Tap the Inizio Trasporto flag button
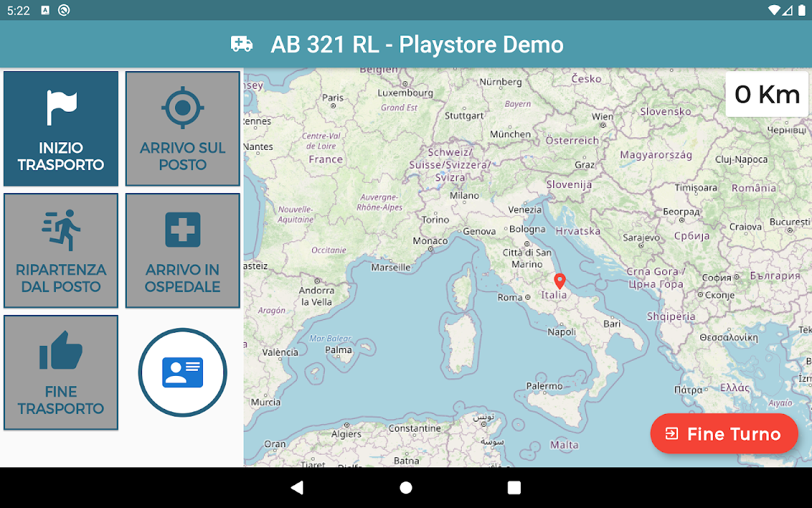 coord(61,129)
